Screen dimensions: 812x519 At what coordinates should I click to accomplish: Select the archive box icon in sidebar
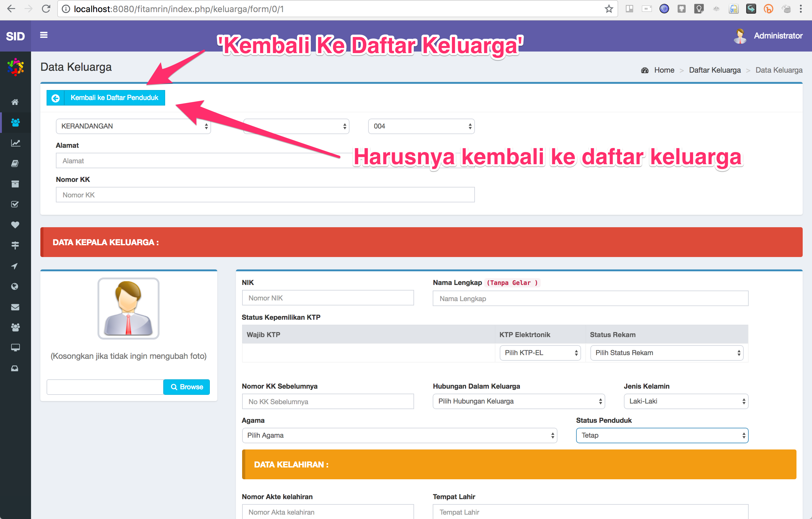point(15,184)
